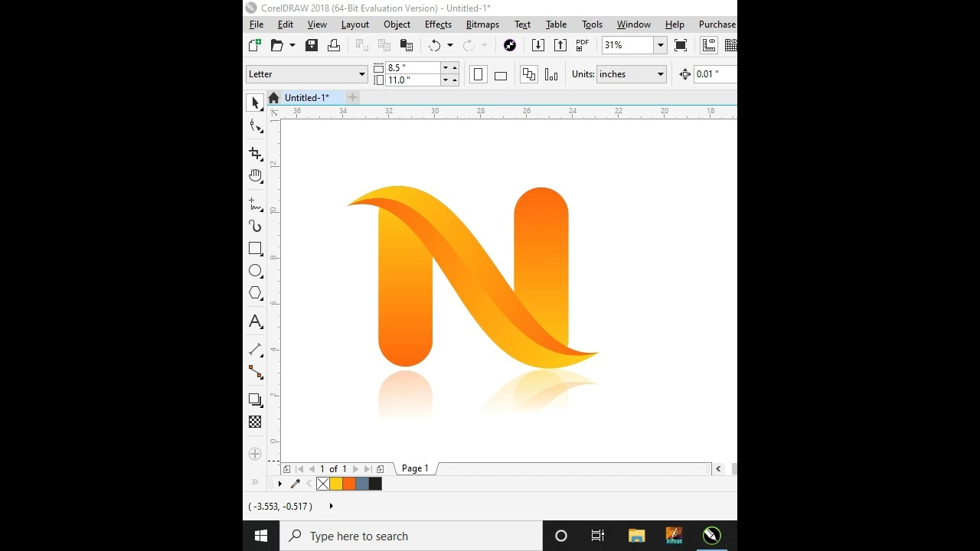Toggle full-screen preview
The height and width of the screenshot is (551, 980).
coord(681,45)
